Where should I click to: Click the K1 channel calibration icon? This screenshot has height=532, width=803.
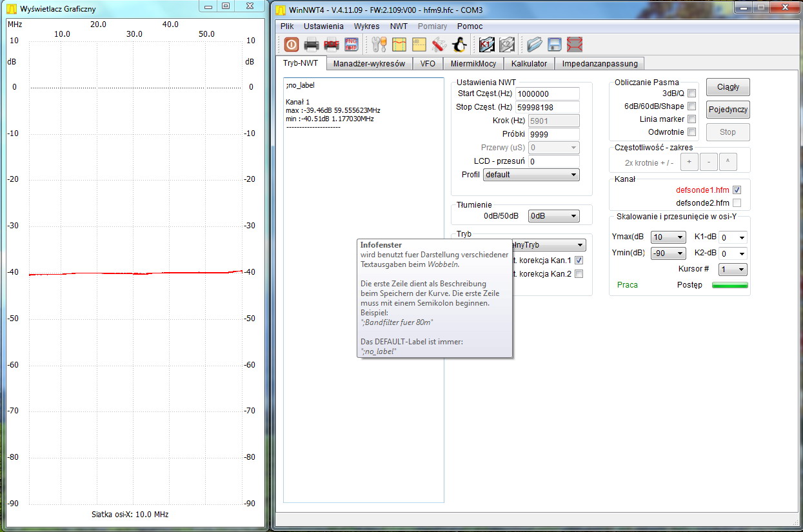[x=486, y=44]
